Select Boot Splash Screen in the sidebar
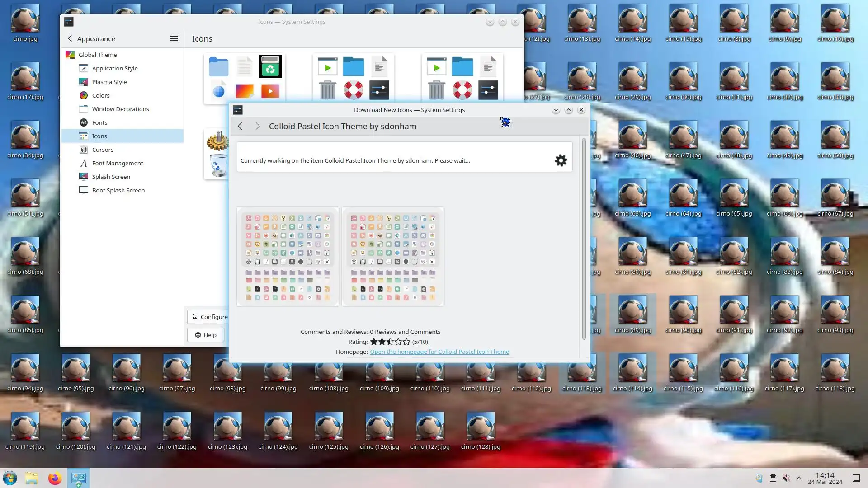 pos(118,190)
